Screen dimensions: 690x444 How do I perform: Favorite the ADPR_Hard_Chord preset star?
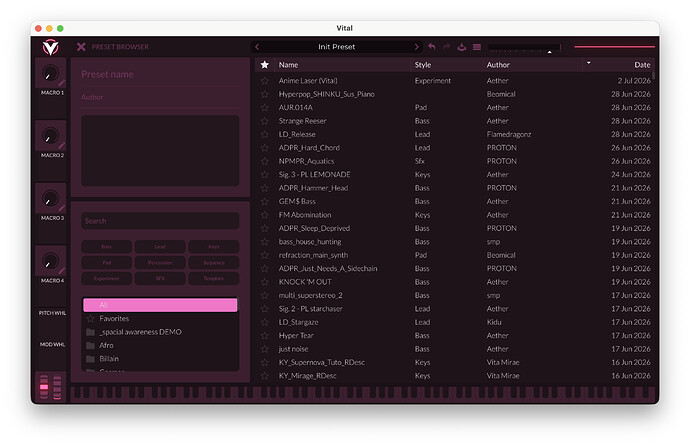[x=264, y=148]
